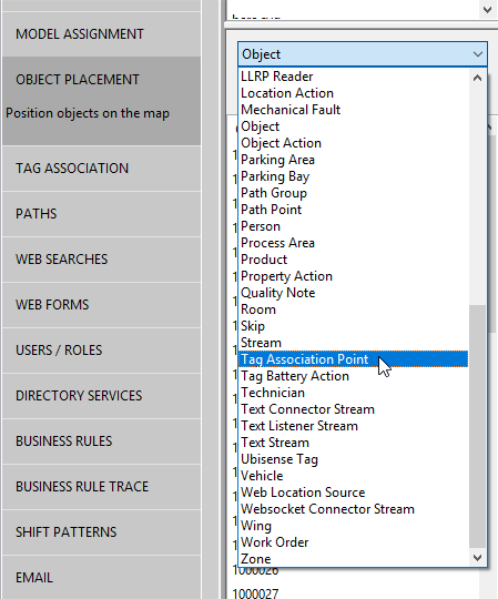Open the Web Forms section
Image resolution: width=498 pixels, height=599 pixels.
coord(101,305)
